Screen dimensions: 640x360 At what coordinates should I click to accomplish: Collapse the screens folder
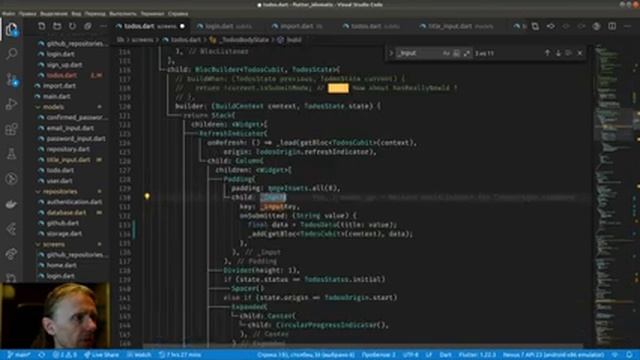53,244
